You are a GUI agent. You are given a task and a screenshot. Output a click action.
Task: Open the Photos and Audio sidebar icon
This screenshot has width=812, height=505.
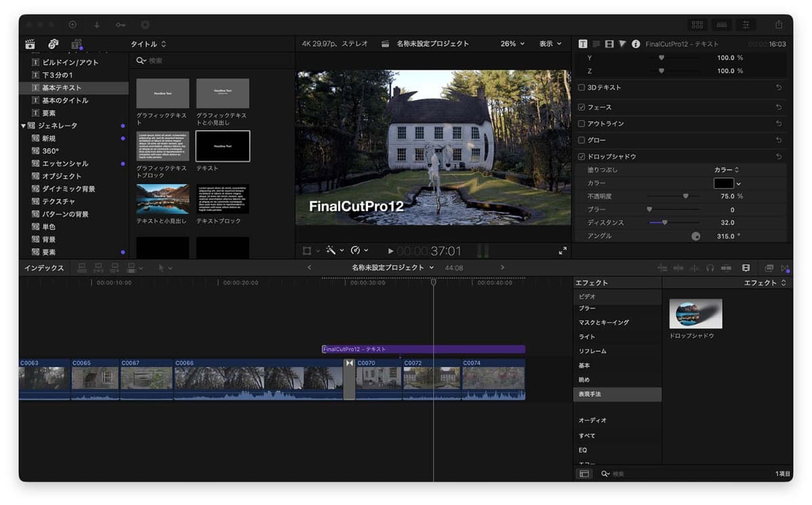(53, 44)
